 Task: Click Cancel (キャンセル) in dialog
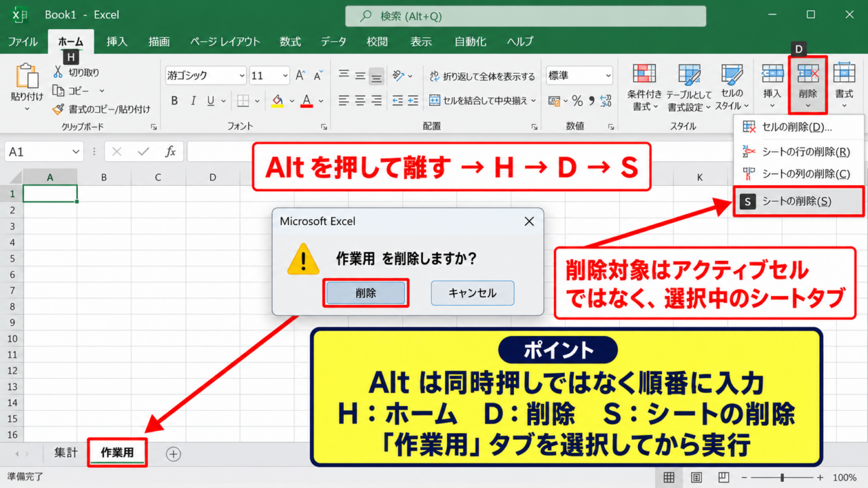(x=473, y=293)
